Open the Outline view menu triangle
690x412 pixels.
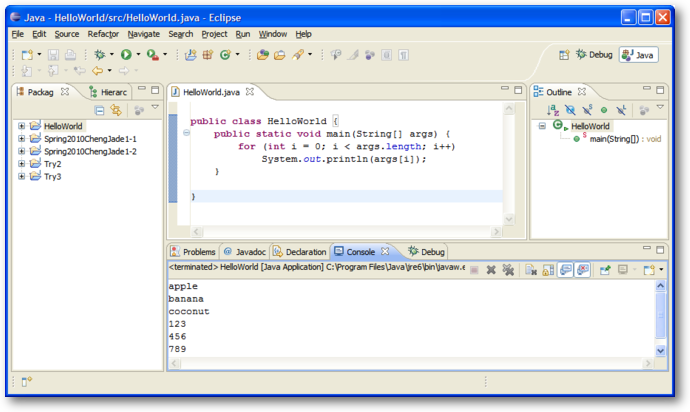point(660,107)
